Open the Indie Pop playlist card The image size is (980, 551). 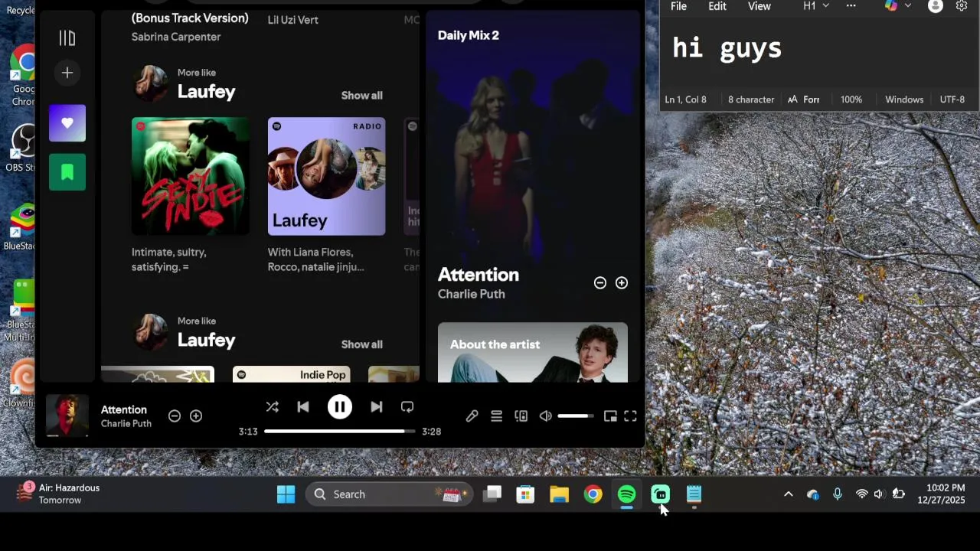pyautogui.click(x=292, y=374)
